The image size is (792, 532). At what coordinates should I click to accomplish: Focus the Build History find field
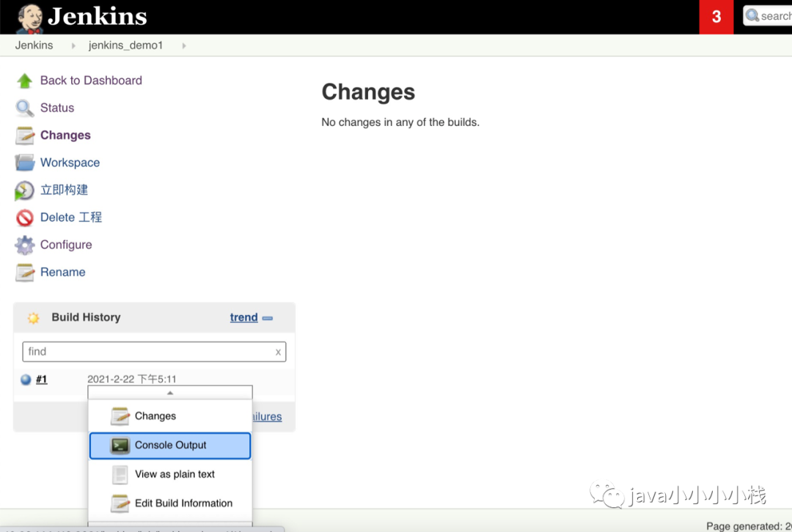pyautogui.click(x=154, y=352)
